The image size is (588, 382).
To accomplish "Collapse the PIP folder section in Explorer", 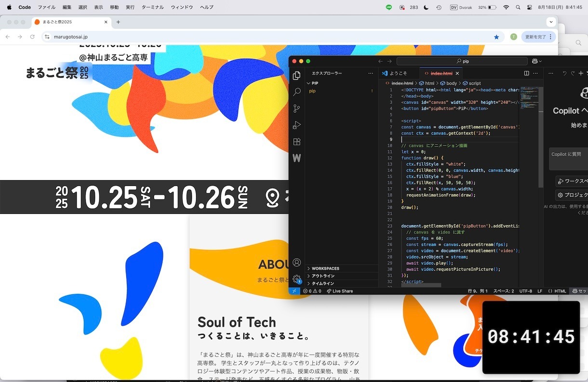I will [342, 83].
